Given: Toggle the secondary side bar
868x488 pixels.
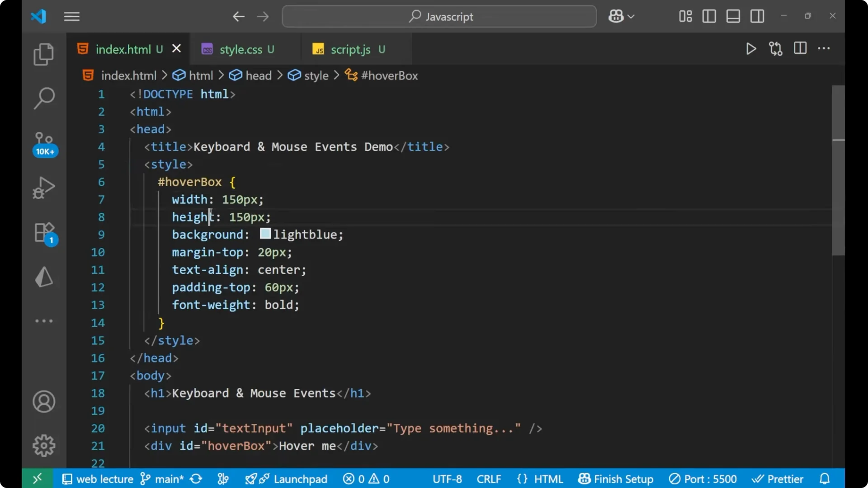Looking at the screenshot, I should click(757, 16).
